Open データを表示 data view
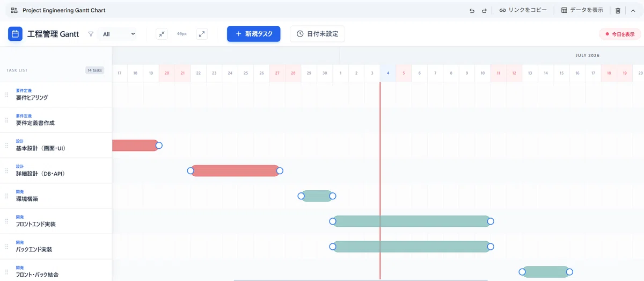Screen dimensions: 644x281 pyautogui.click(x=582, y=10)
